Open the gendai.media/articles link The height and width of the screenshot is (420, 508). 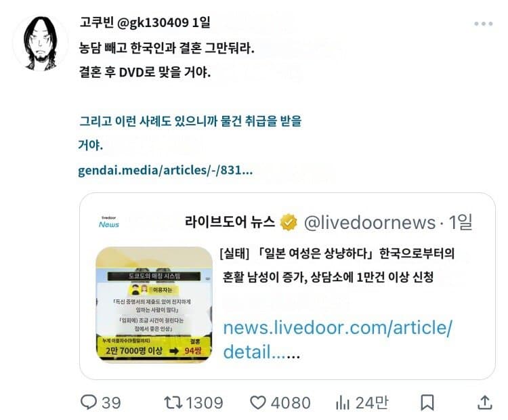[165, 170]
